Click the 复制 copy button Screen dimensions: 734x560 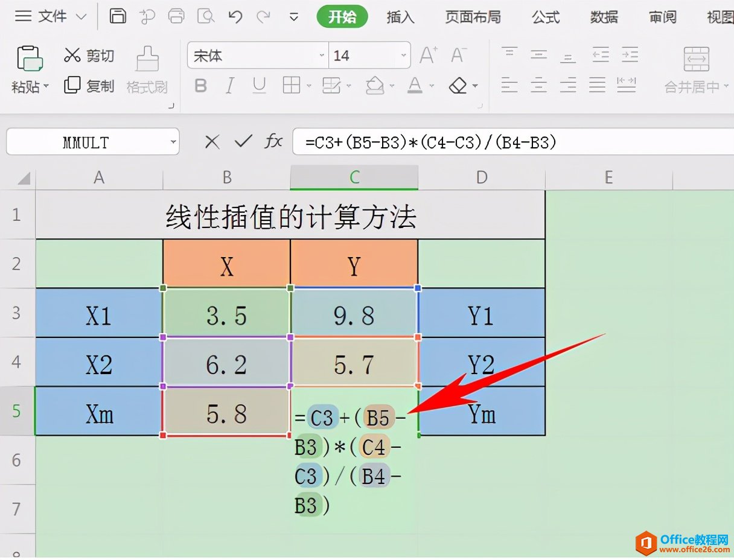coord(89,86)
